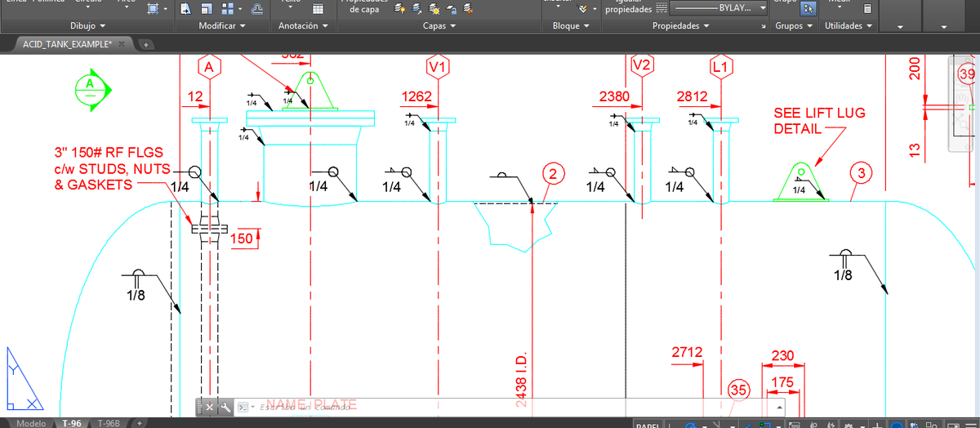Click the UCS icon in the drawing area
Viewport: 980px width, 428px height.
pyautogui.click(x=24, y=377)
